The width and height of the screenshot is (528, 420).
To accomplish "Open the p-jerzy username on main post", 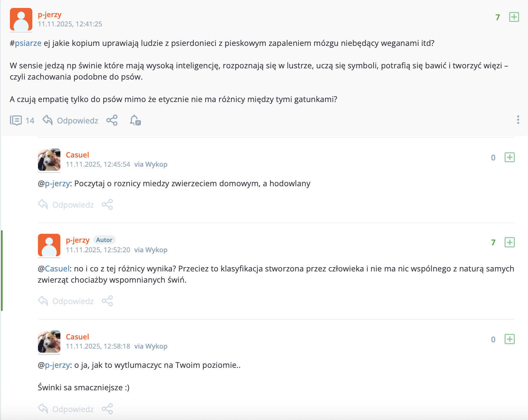I will point(49,15).
